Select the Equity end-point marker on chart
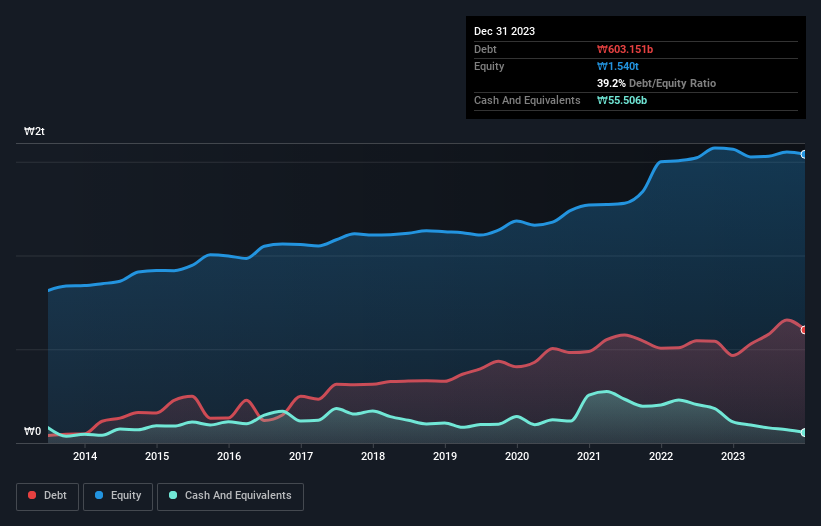The image size is (821, 526). (x=804, y=154)
